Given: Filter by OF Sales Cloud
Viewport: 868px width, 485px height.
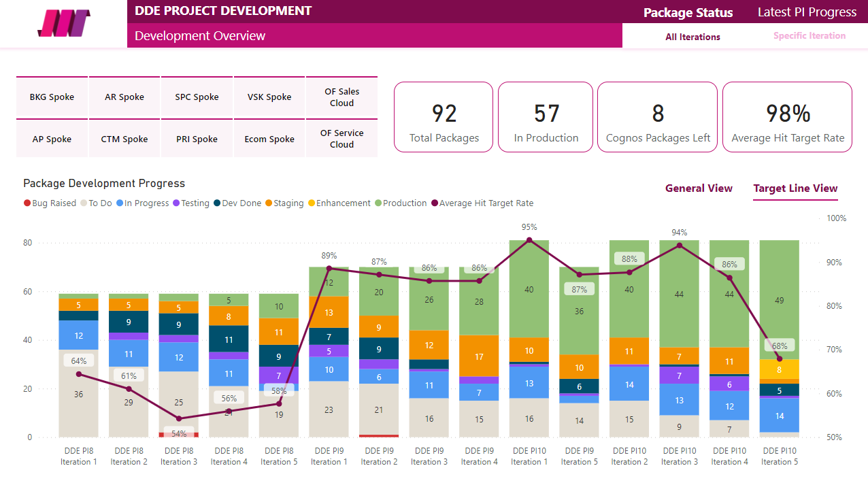Looking at the screenshot, I should click(341, 97).
